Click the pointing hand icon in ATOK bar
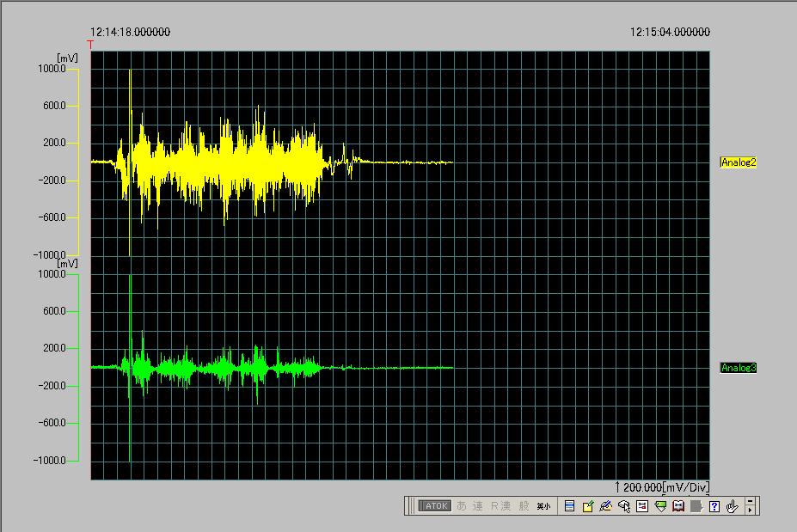 732,506
